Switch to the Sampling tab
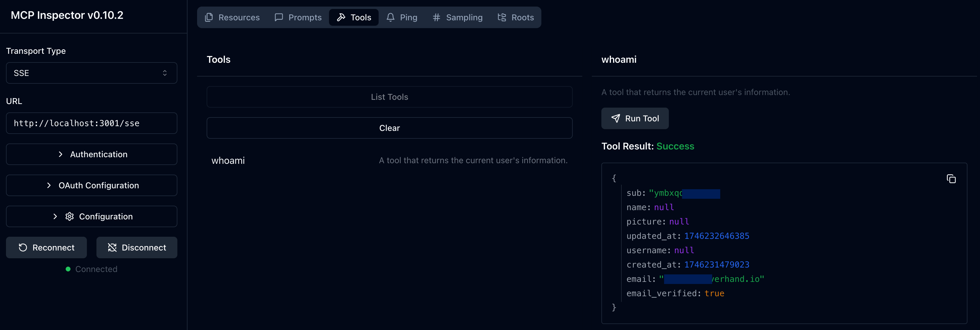Screen dimensions: 980x330 457,17
